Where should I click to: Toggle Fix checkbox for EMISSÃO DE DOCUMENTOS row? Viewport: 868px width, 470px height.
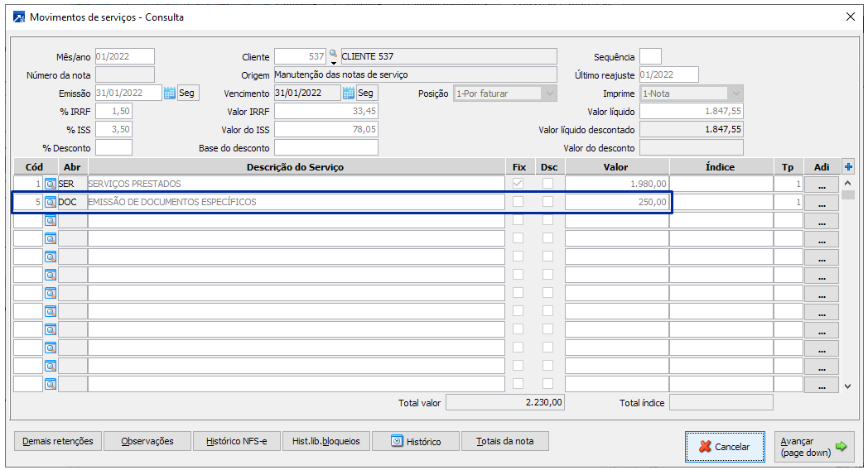click(x=518, y=202)
